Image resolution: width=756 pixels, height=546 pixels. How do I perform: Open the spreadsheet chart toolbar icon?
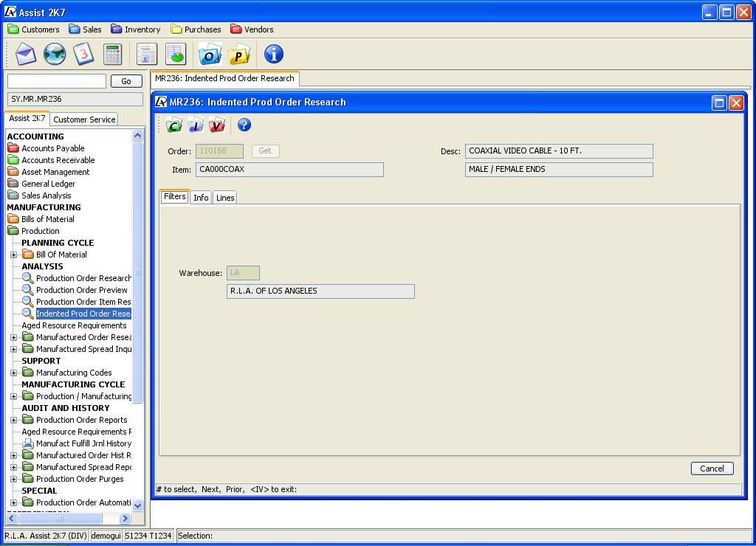click(176, 54)
